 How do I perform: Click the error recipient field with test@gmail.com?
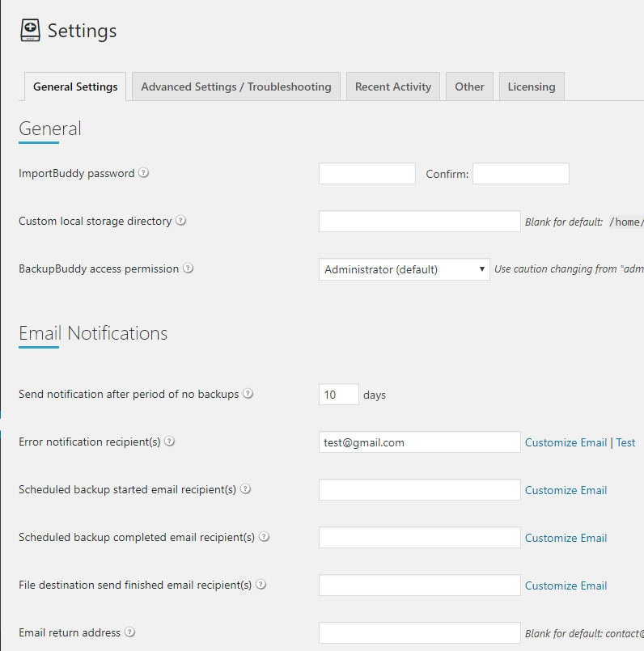pyautogui.click(x=420, y=442)
